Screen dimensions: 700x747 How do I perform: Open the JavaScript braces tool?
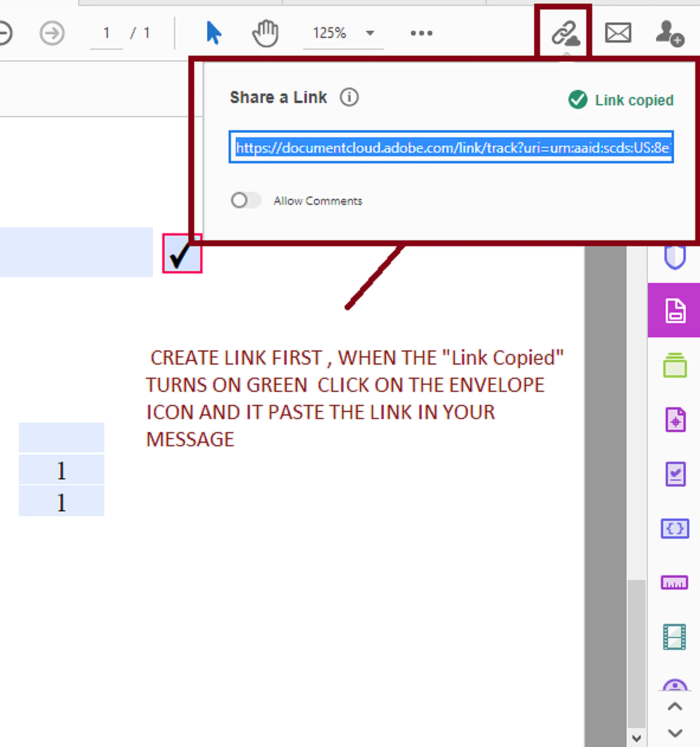coord(675,529)
